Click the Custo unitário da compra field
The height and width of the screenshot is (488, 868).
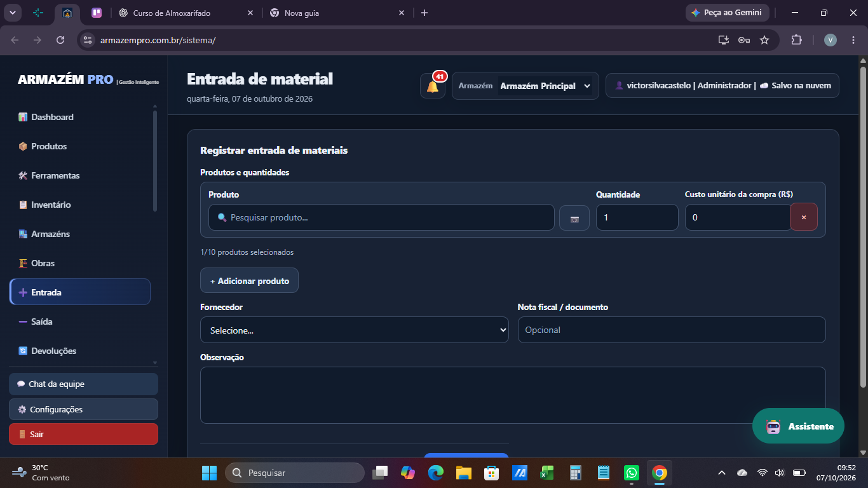pyautogui.click(x=738, y=217)
